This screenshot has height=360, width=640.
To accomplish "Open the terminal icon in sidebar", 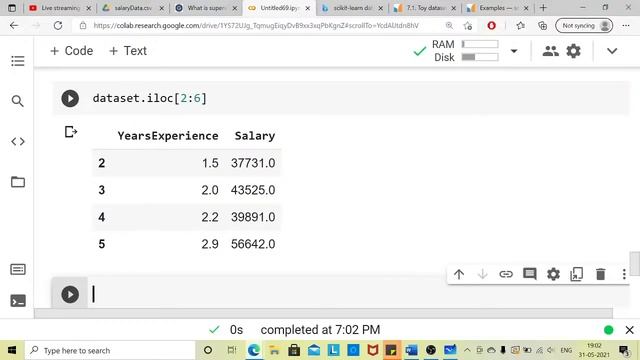I will tap(18, 301).
